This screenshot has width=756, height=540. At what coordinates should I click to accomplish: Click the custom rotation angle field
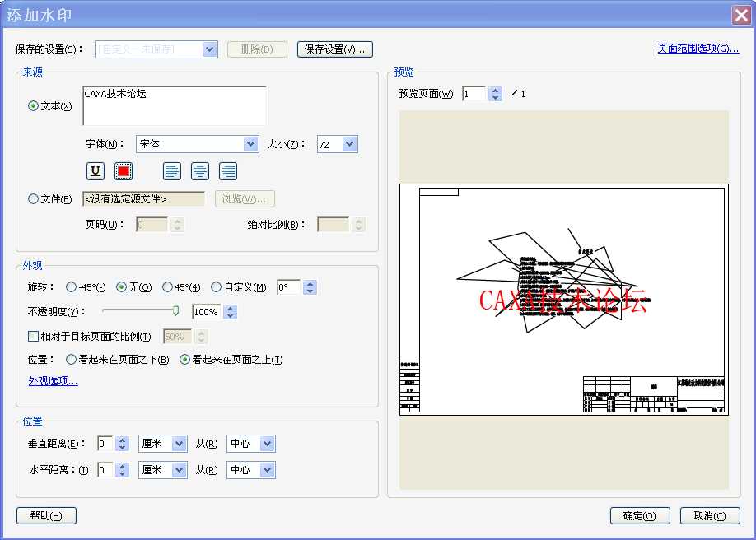(x=288, y=286)
